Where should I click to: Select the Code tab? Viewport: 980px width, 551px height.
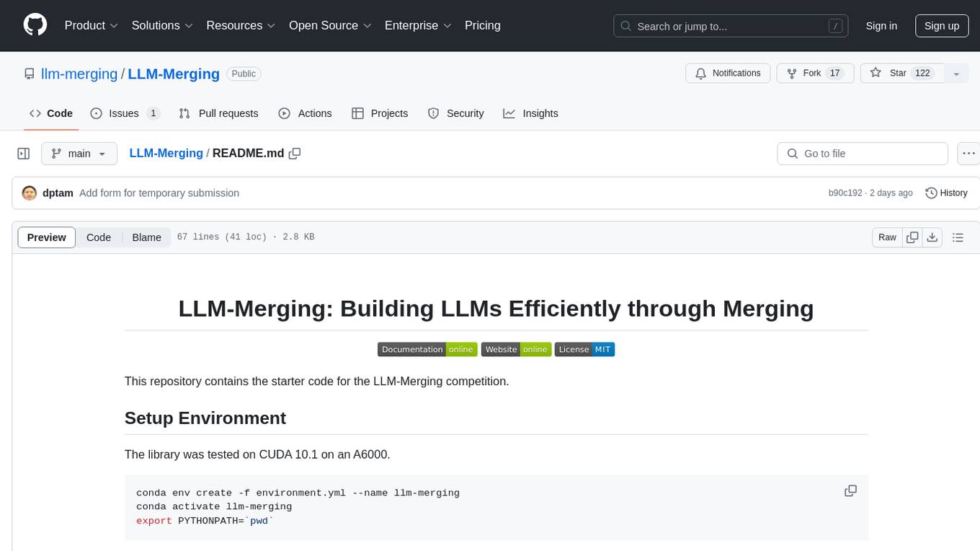pyautogui.click(x=51, y=113)
